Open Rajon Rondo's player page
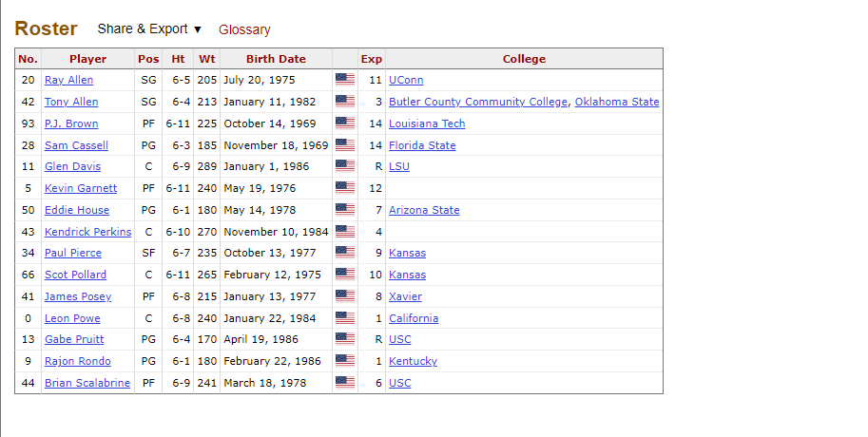Screen dimensions: 868x437 [78, 361]
